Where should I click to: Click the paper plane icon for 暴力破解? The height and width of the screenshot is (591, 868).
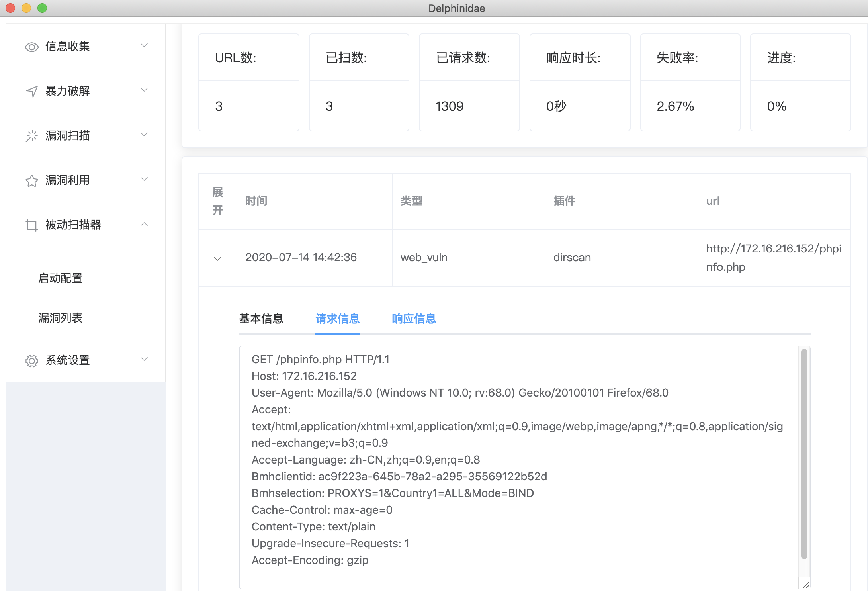pos(31,92)
